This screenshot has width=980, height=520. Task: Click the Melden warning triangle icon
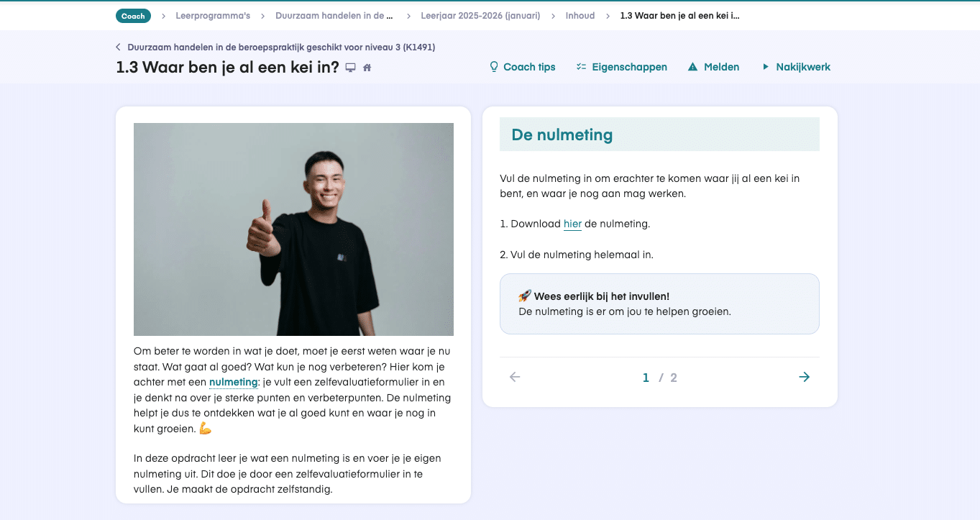pyautogui.click(x=692, y=67)
